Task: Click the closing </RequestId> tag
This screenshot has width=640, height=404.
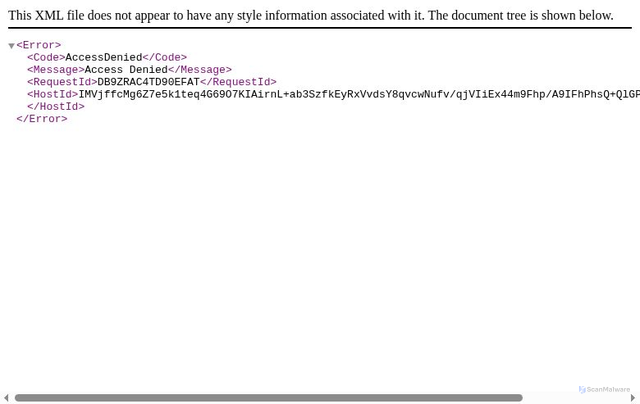Action: [x=238, y=82]
